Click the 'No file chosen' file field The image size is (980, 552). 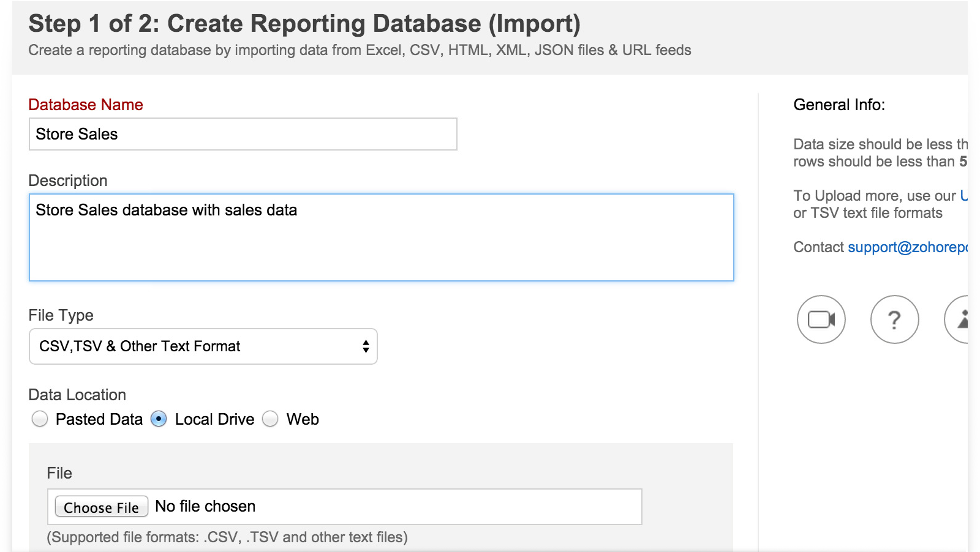tap(205, 507)
